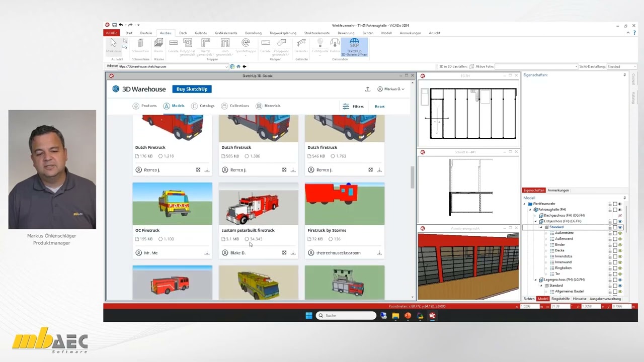This screenshot has height=362, width=644.
Task: Select the Spindeltreppe stair tool
Action: 246,46
